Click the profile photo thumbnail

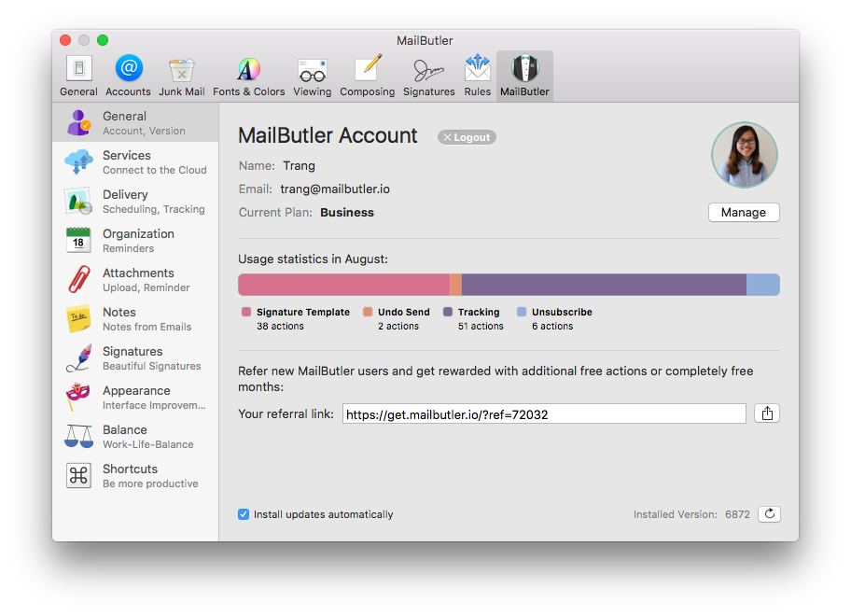(745, 155)
